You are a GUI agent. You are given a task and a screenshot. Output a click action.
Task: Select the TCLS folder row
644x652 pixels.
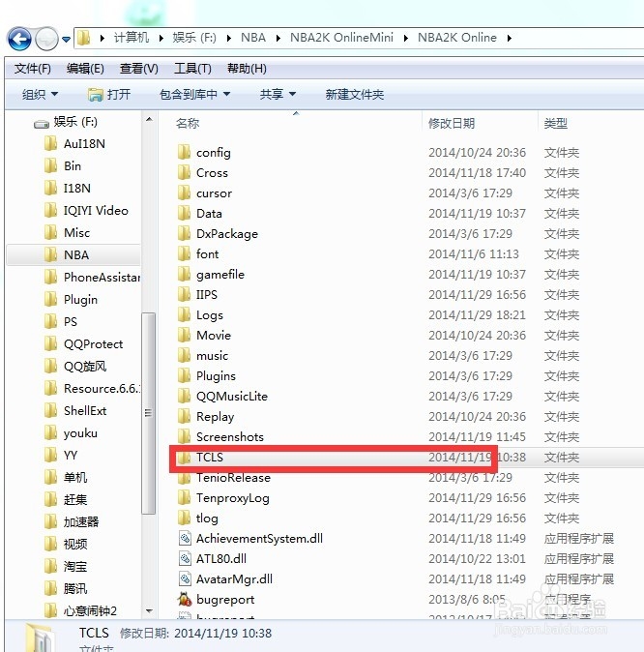pos(406,458)
